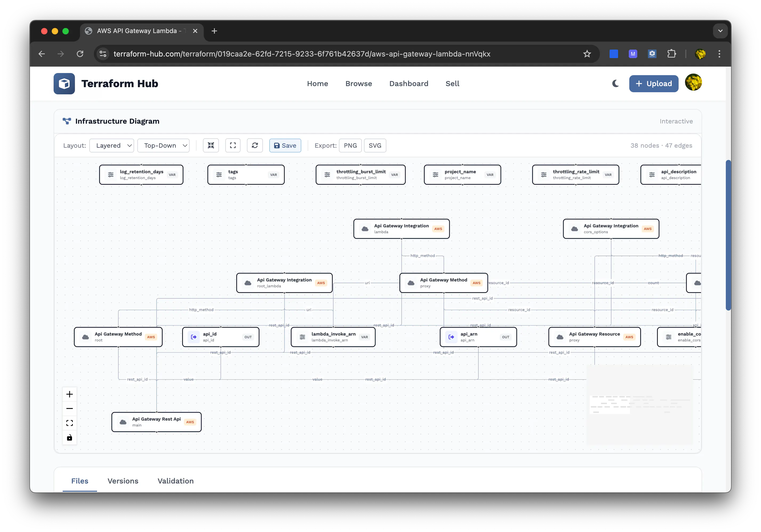
Task: Click the collapse/compress diagram icon
Action: pyautogui.click(x=211, y=146)
